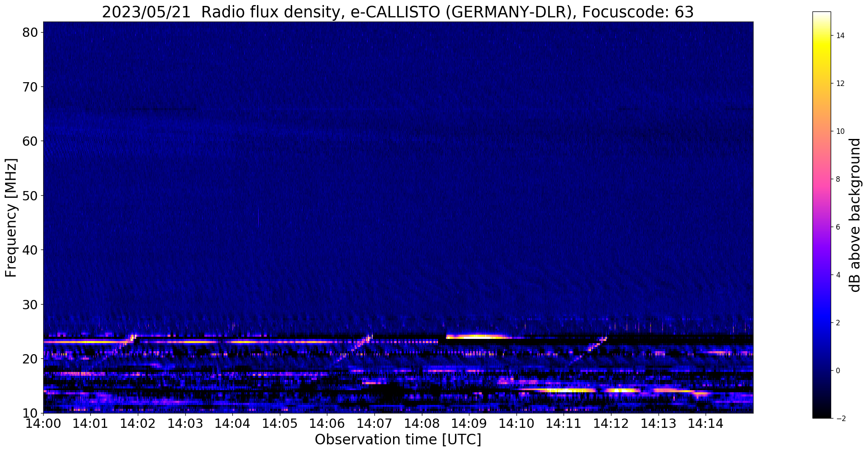Click the 'Frequency [MHz]' y-axis label
This screenshot has width=868, height=452.
click(x=11, y=218)
